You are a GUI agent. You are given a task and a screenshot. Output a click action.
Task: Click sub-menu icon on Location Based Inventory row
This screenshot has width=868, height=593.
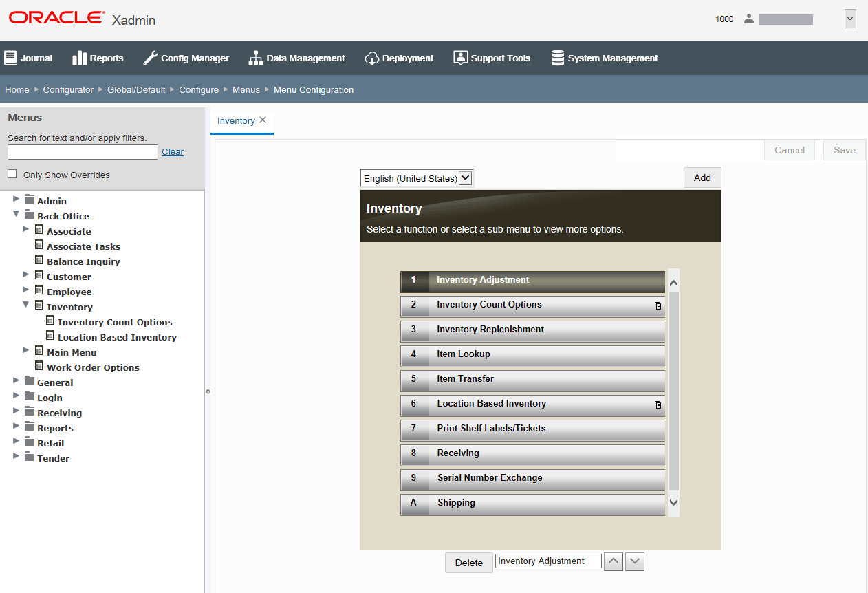tap(658, 405)
